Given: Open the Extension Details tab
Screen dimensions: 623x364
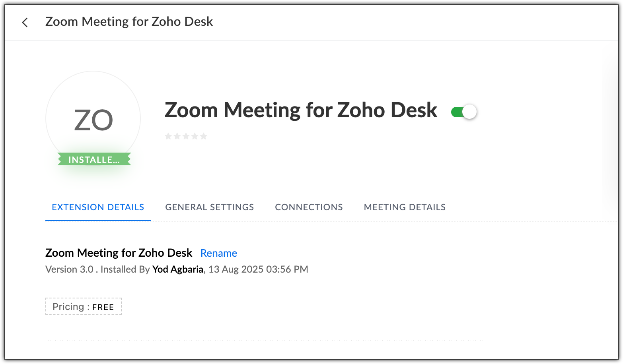Looking at the screenshot, I should (98, 207).
